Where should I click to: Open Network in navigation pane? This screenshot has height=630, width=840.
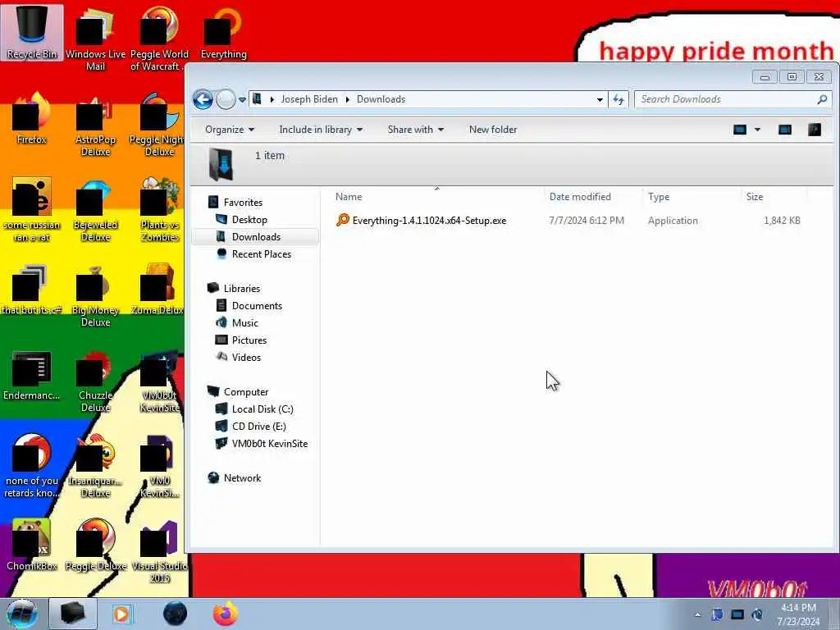(242, 478)
